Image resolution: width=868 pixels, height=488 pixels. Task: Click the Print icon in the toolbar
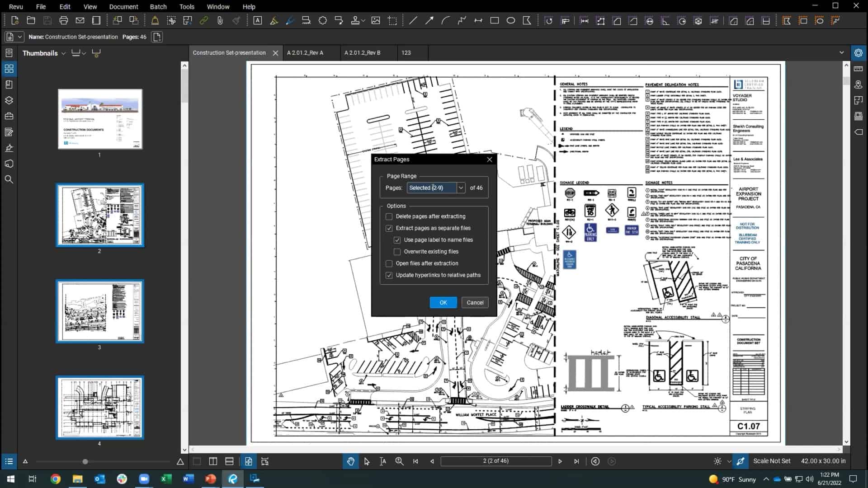pos(64,21)
